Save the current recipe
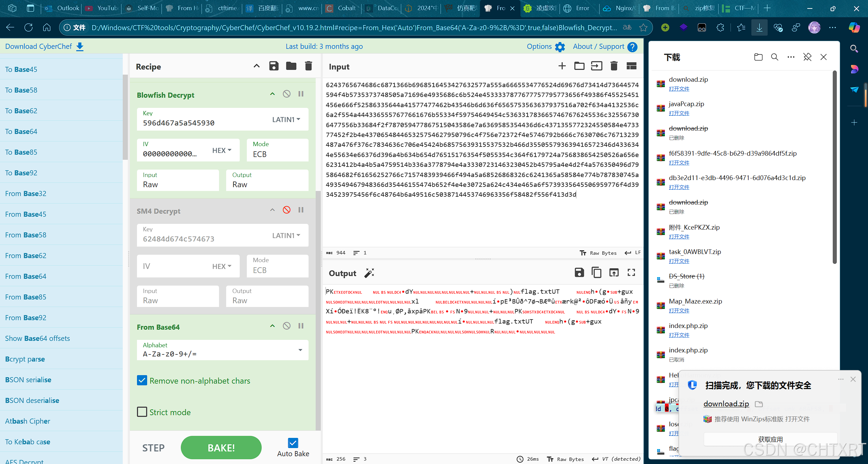 click(274, 66)
